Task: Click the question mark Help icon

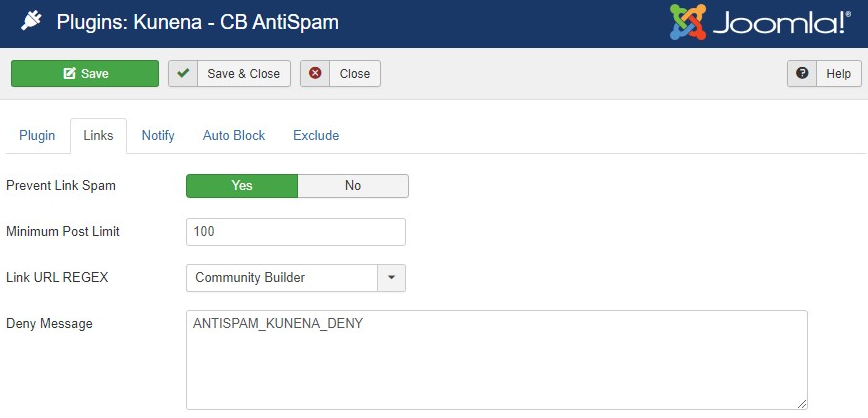Action: [802, 73]
